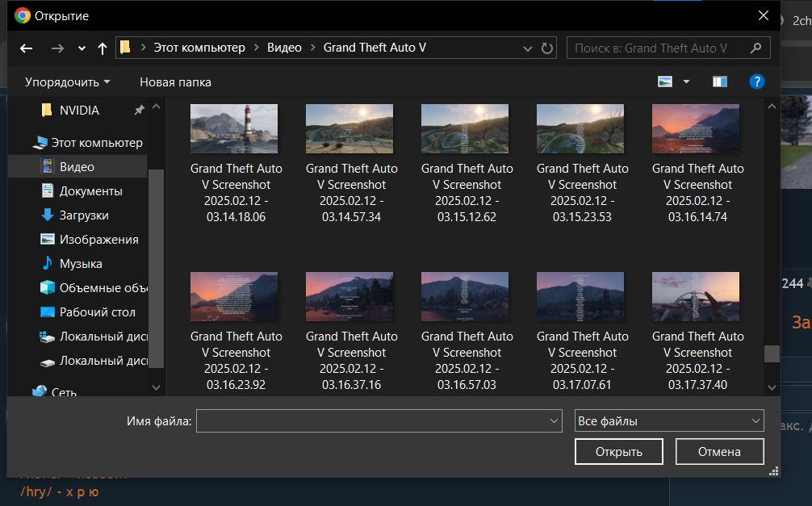Select screenshot thumbnail 03.17.37.40 with plane

pyautogui.click(x=696, y=296)
